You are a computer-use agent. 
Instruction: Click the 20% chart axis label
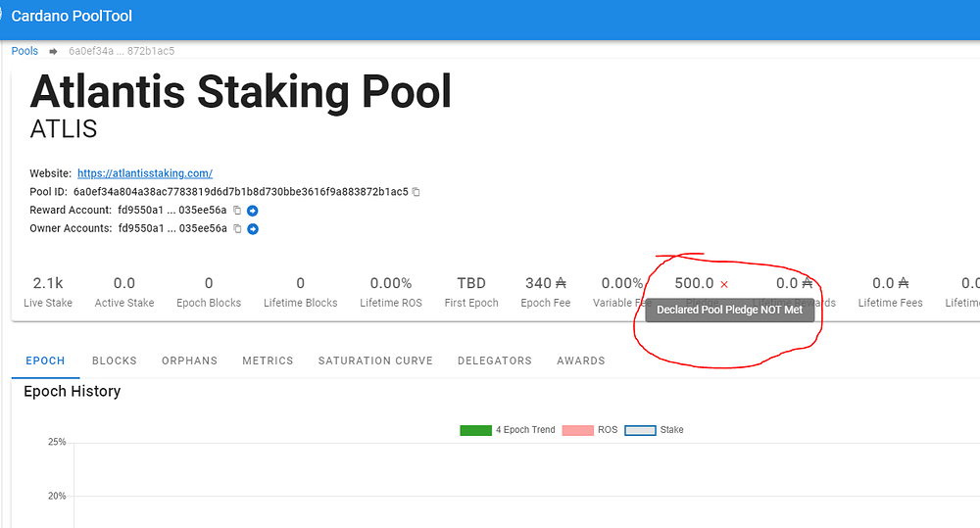point(57,496)
